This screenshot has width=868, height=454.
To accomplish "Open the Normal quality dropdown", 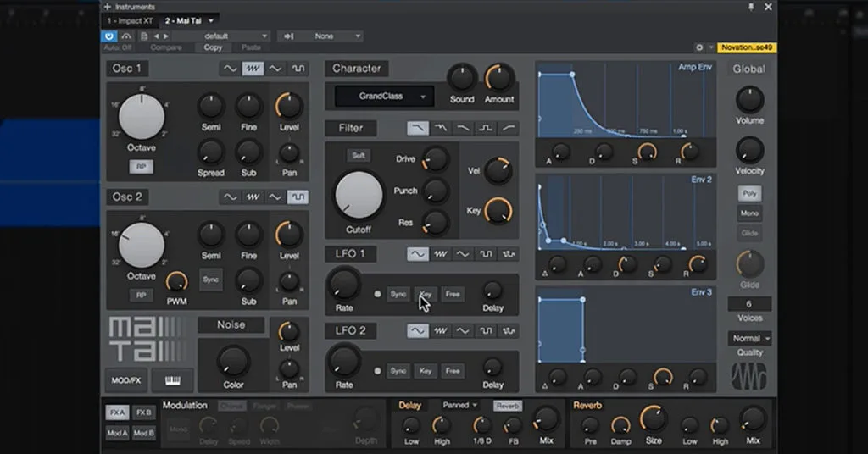I will pyautogui.click(x=749, y=338).
